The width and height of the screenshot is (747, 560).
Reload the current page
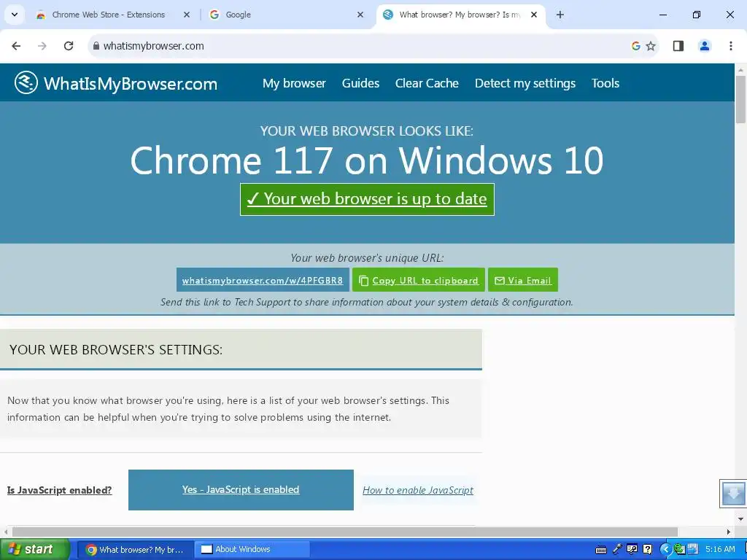point(69,46)
